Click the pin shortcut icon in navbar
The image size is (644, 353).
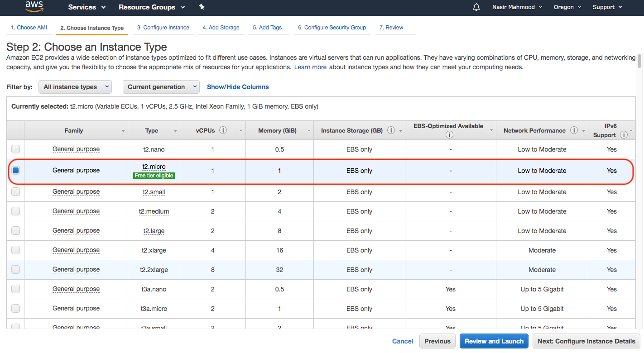click(x=202, y=7)
